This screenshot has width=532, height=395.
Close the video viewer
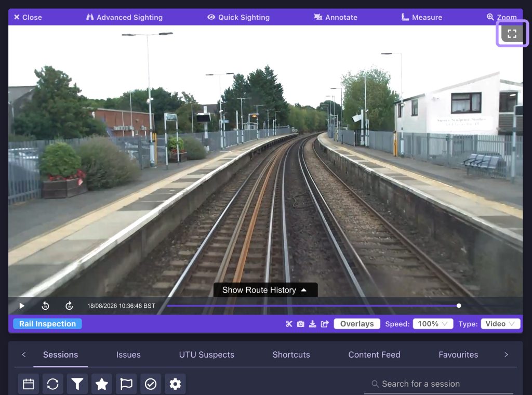[28, 17]
